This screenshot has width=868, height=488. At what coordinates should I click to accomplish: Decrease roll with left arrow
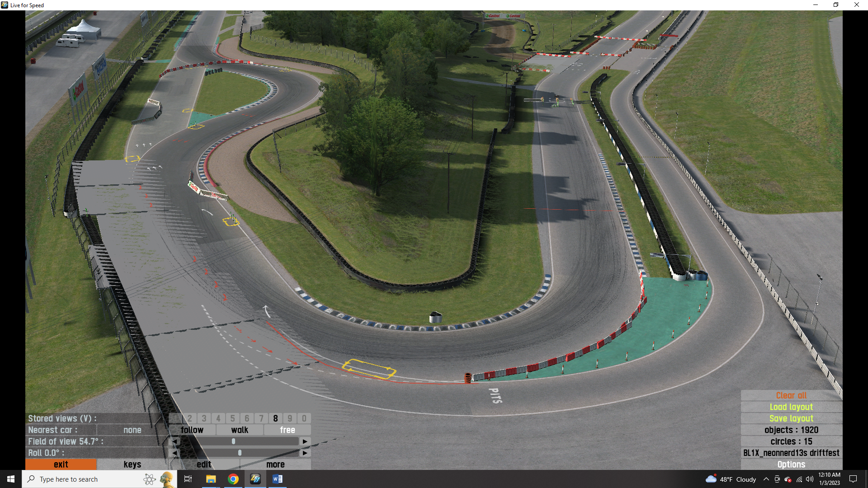pyautogui.click(x=175, y=453)
